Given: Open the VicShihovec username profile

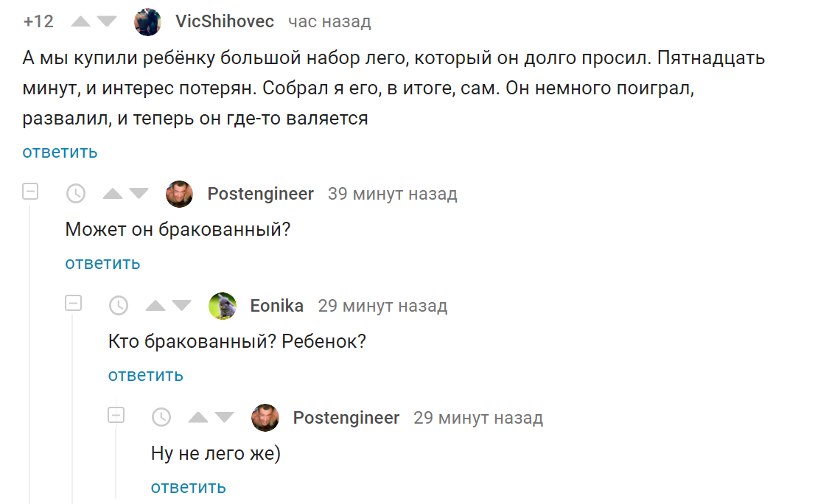Looking at the screenshot, I should point(225,21).
